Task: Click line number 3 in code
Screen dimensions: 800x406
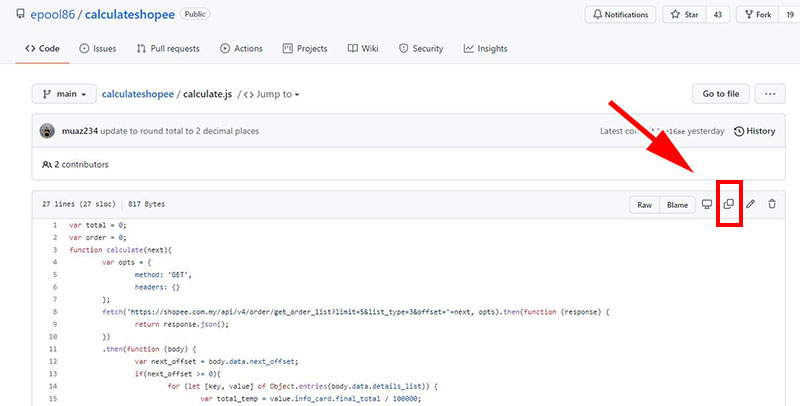Action: click(55, 250)
